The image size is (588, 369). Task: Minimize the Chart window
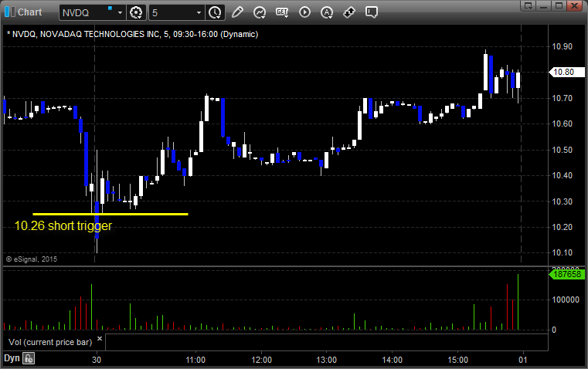pyautogui.click(x=544, y=5)
